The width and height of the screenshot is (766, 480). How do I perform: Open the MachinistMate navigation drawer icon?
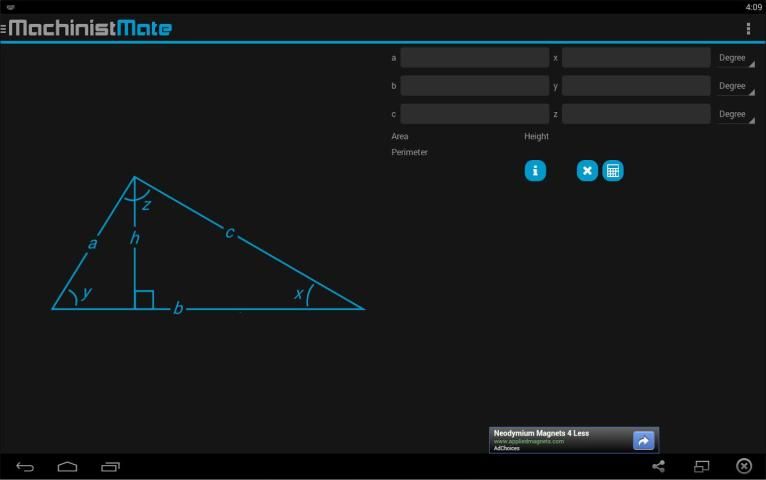click(5, 28)
